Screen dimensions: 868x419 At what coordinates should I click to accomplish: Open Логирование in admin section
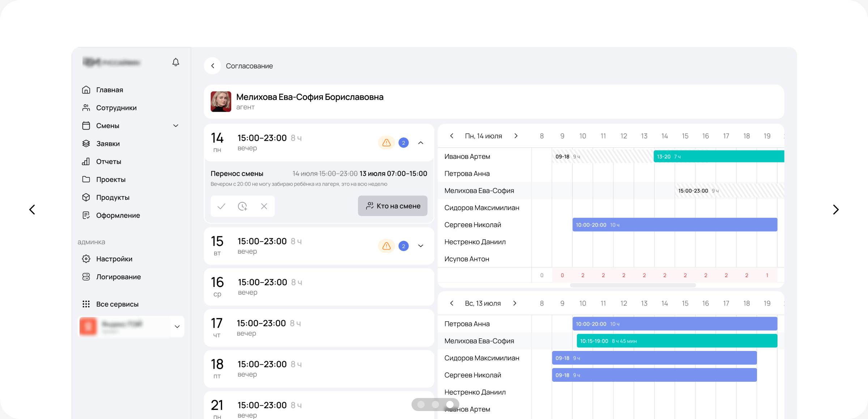(119, 277)
